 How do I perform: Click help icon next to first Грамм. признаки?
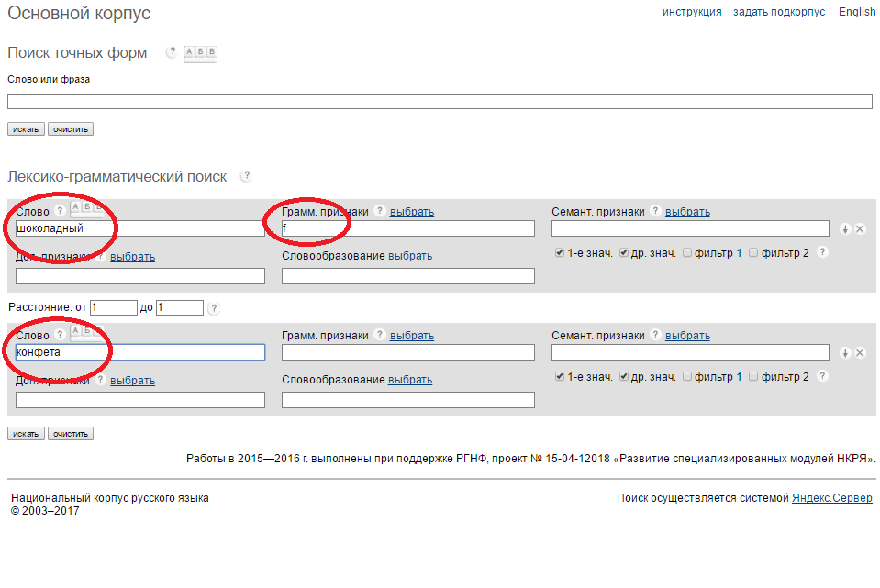coord(379,210)
